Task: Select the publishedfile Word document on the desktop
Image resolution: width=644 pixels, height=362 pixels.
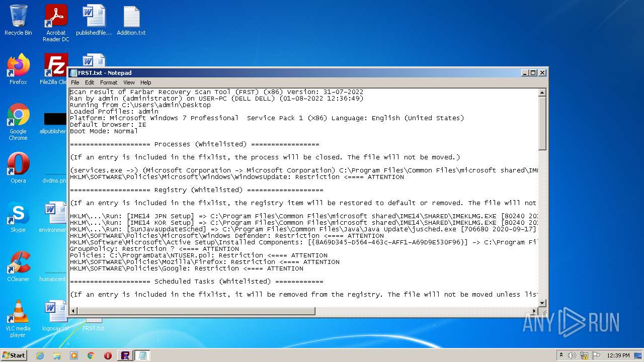Action: (94, 20)
